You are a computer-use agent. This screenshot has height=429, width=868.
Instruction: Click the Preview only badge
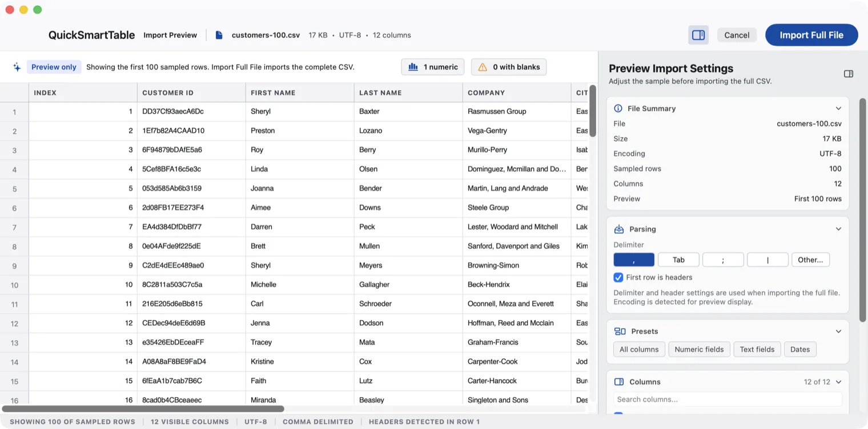click(x=54, y=67)
